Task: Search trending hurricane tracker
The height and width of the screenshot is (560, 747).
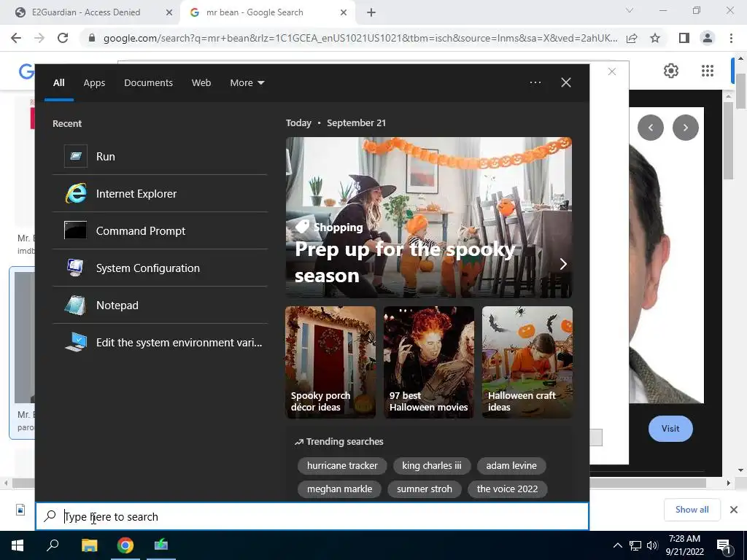Action: tap(342, 466)
